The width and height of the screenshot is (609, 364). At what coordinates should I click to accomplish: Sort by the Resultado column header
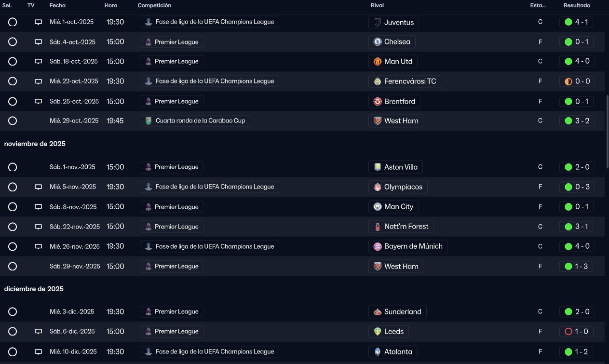[576, 5]
